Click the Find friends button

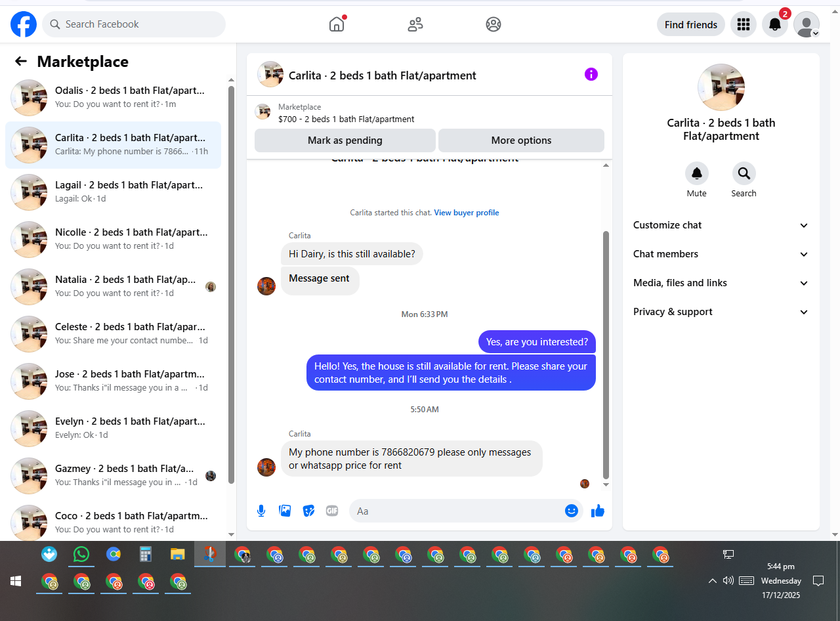(x=691, y=24)
